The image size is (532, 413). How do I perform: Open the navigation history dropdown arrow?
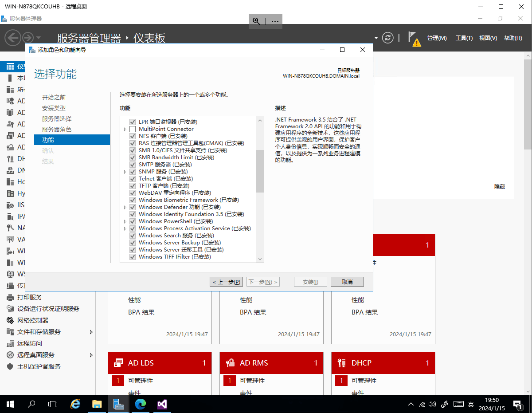pos(39,38)
